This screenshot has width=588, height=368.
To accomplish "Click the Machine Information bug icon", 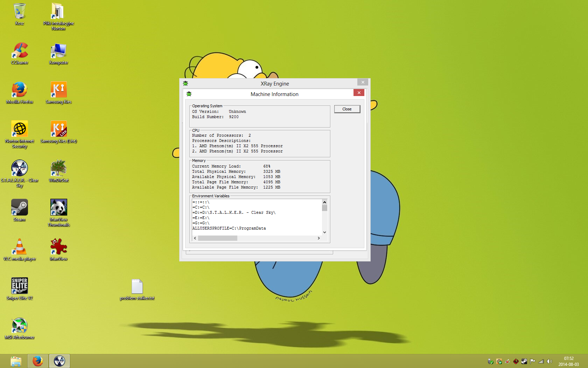I will (189, 94).
